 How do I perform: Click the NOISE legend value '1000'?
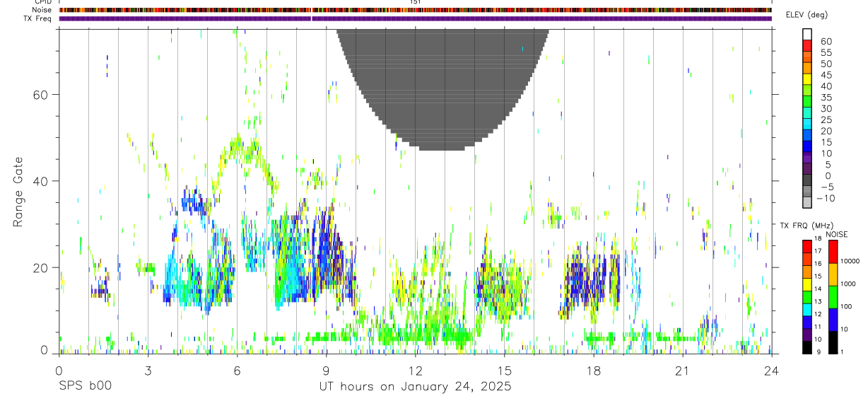tap(849, 284)
